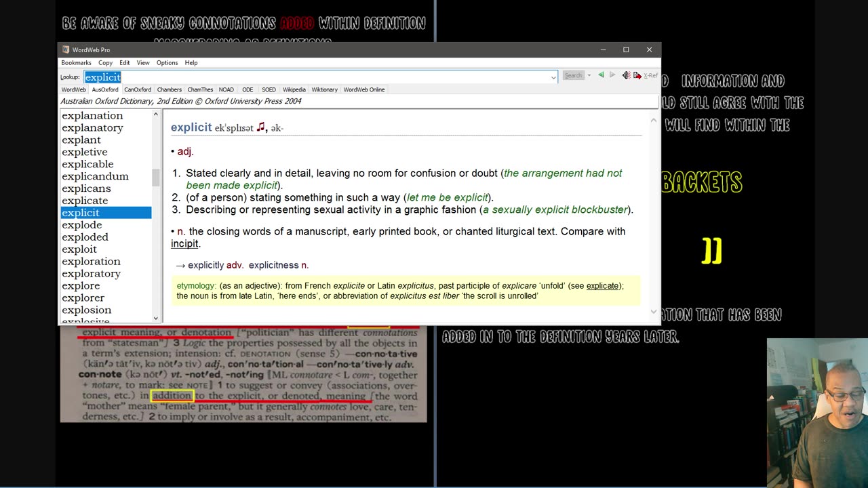Open the Search button dropdown arrow

[x=589, y=75]
